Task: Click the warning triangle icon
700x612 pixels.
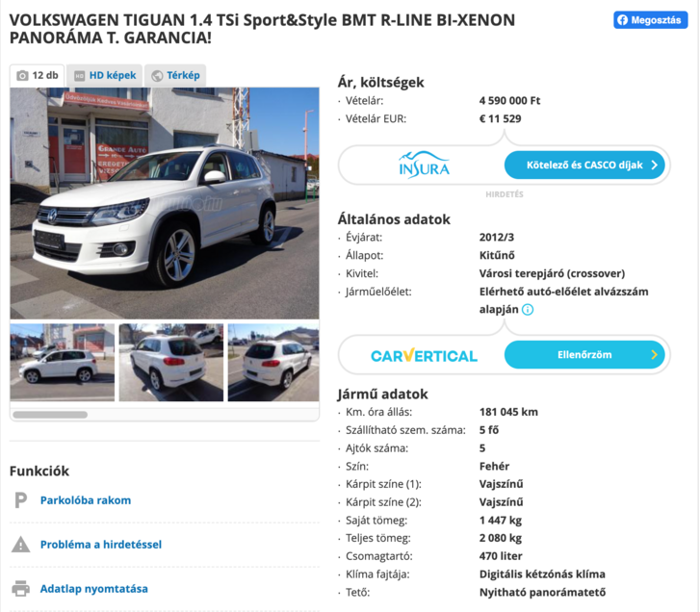Action: 20,545
